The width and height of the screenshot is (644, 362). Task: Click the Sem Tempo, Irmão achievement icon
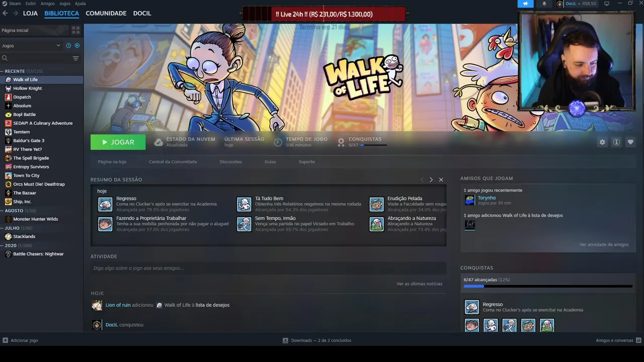pos(244,224)
